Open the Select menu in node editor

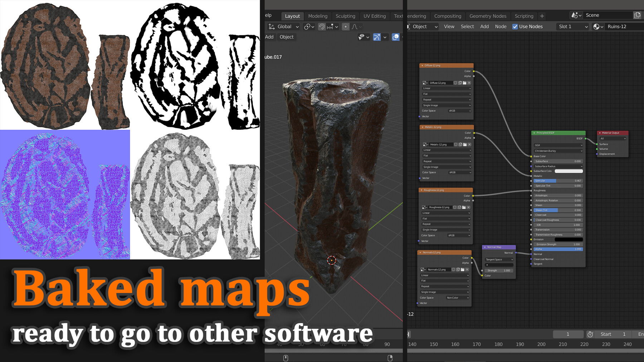[467, 26]
